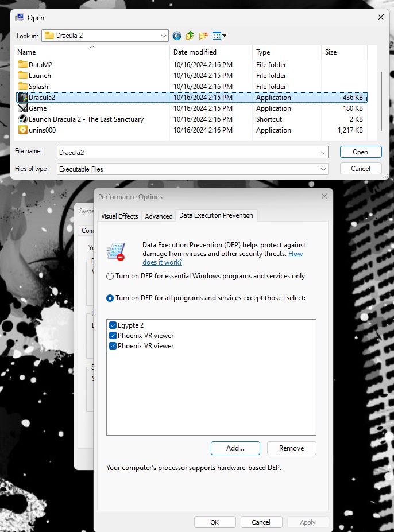Uncheck the Egypte 2 exception
This screenshot has width=394, height=532.
pos(113,325)
